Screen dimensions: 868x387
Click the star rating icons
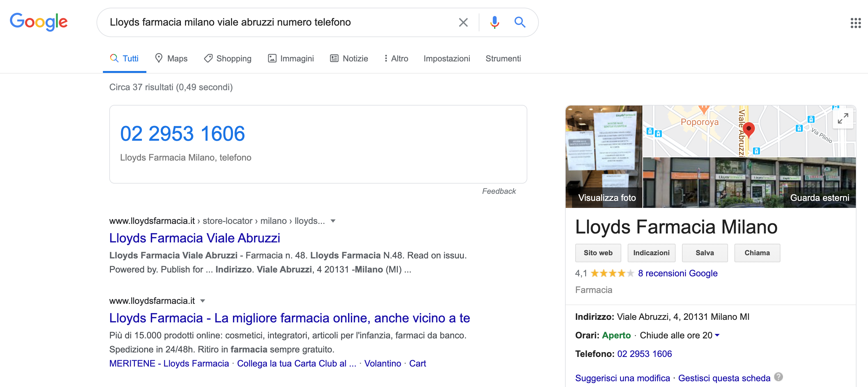[x=612, y=273]
